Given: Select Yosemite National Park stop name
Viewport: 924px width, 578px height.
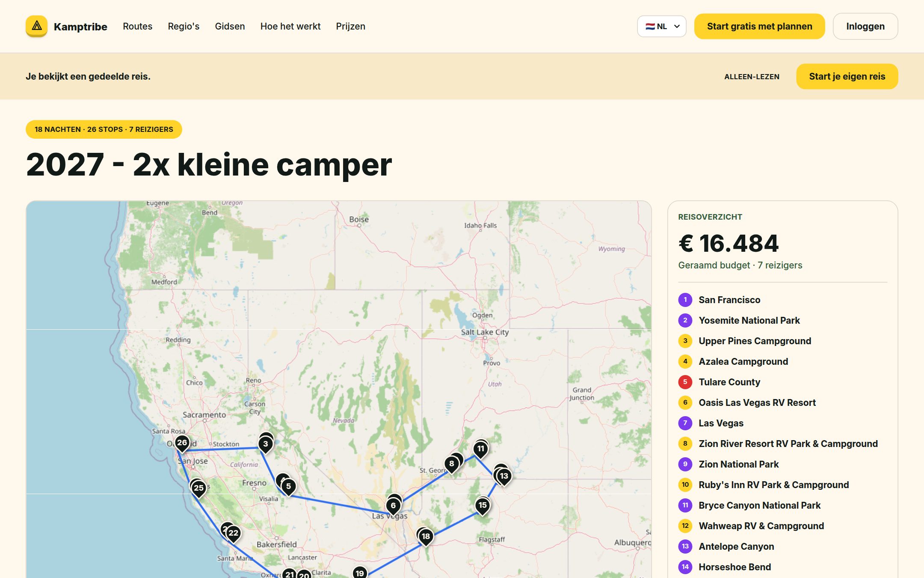Looking at the screenshot, I should (x=749, y=320).
